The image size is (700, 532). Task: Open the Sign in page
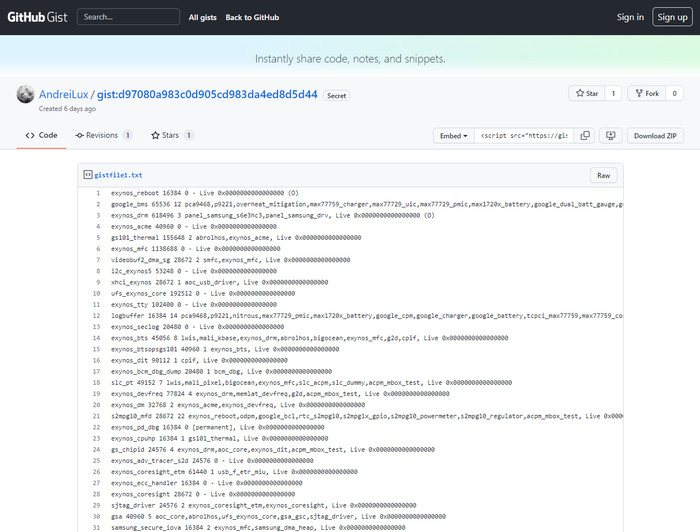(x=630, y=17)
